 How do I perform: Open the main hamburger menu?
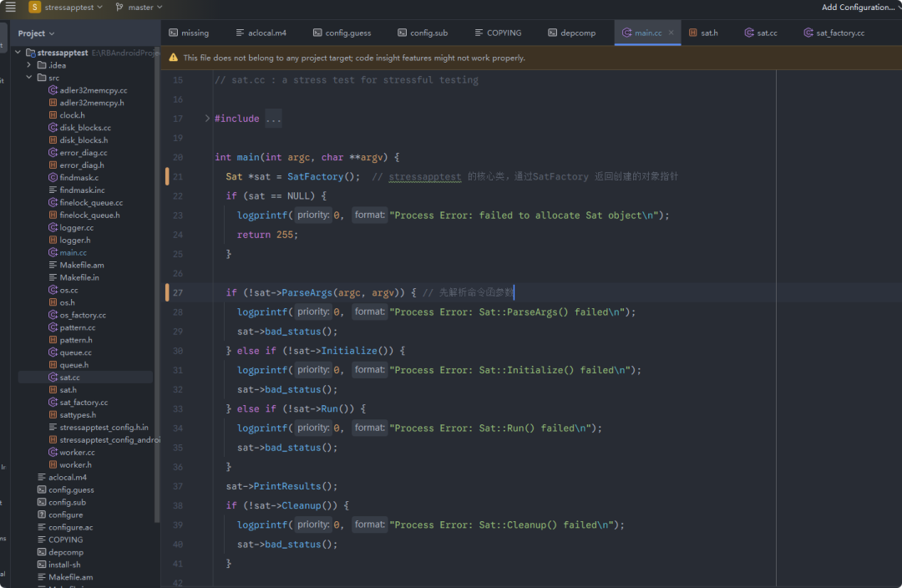[x=11, y=8]
